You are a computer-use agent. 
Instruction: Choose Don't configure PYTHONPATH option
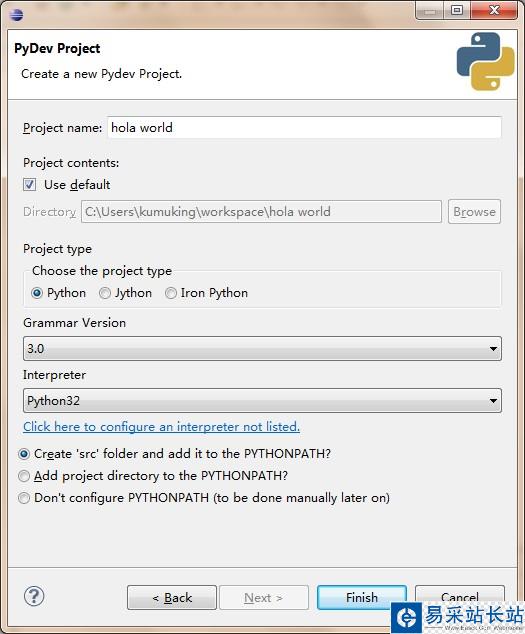(x=24, y=498)
